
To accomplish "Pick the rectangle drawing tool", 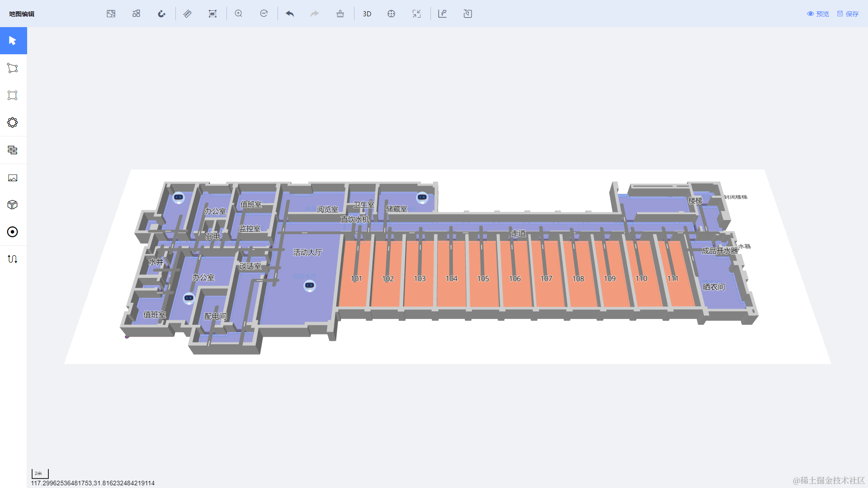I will coord(13,95).
